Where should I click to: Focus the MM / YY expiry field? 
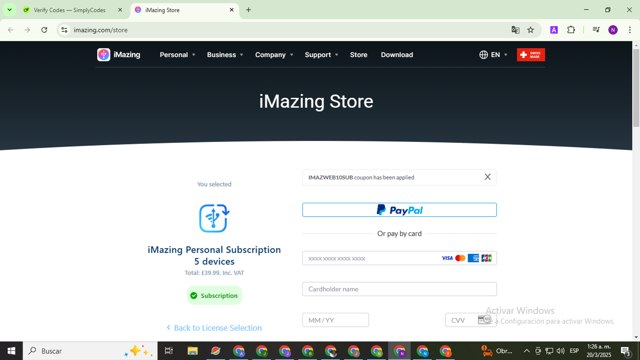coord(336,320)
